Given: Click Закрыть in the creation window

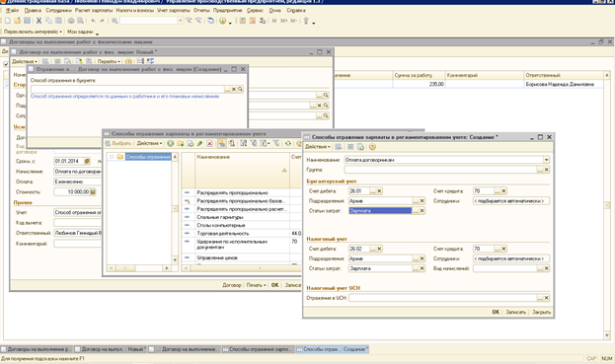Looking at the screenshot, I should coord(541,313).
